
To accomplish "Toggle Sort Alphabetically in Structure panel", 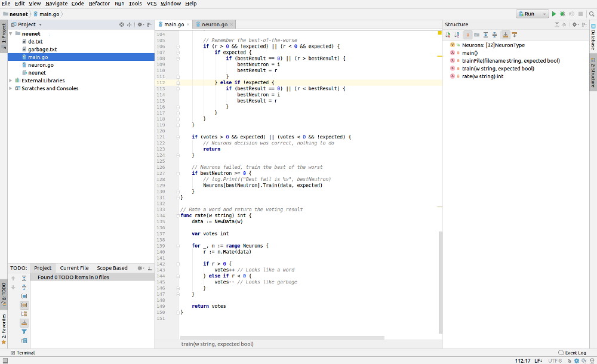I will 458,35.
